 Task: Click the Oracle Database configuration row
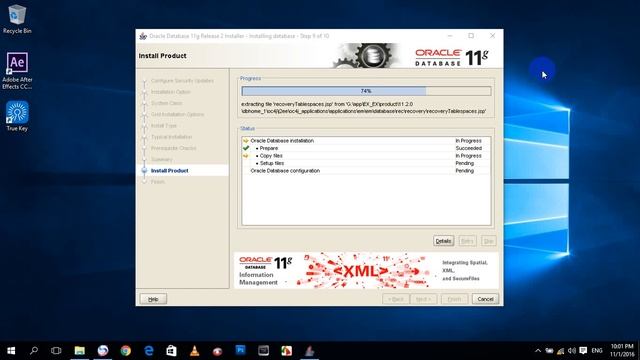[366, 171]
